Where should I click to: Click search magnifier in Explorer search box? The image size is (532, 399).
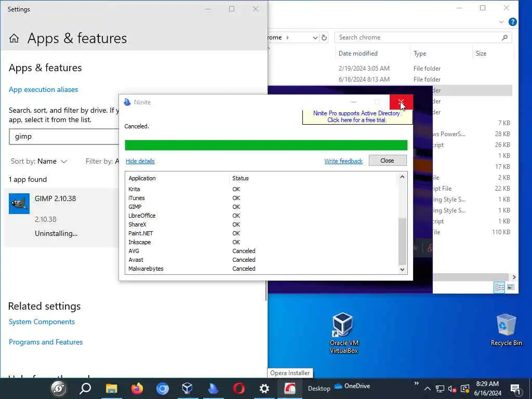point(504,37)
